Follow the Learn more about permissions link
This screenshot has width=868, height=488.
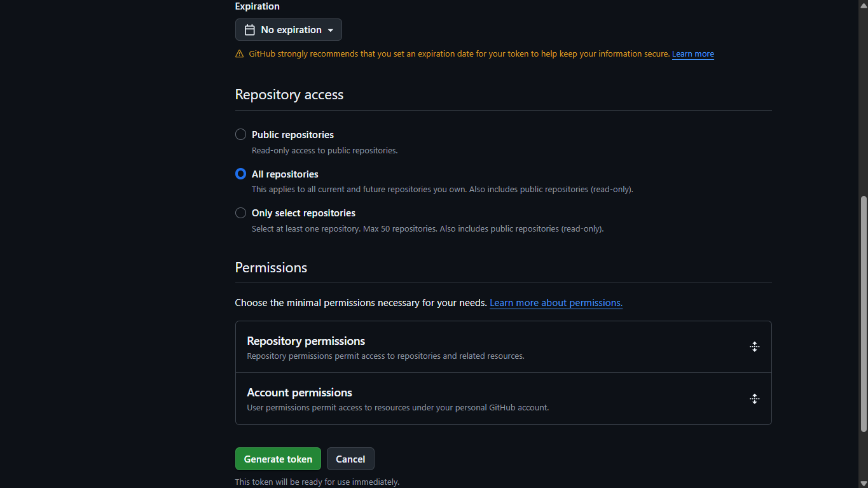tap(556, 303)
